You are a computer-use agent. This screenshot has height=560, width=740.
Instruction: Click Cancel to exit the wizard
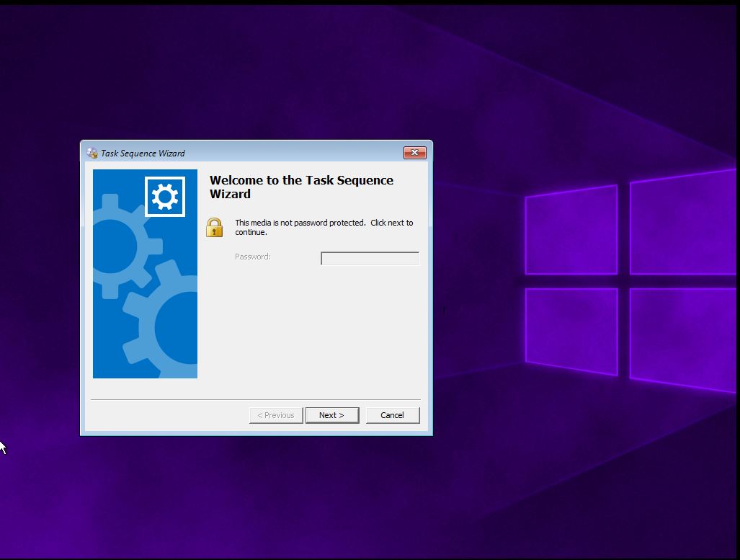393,415
